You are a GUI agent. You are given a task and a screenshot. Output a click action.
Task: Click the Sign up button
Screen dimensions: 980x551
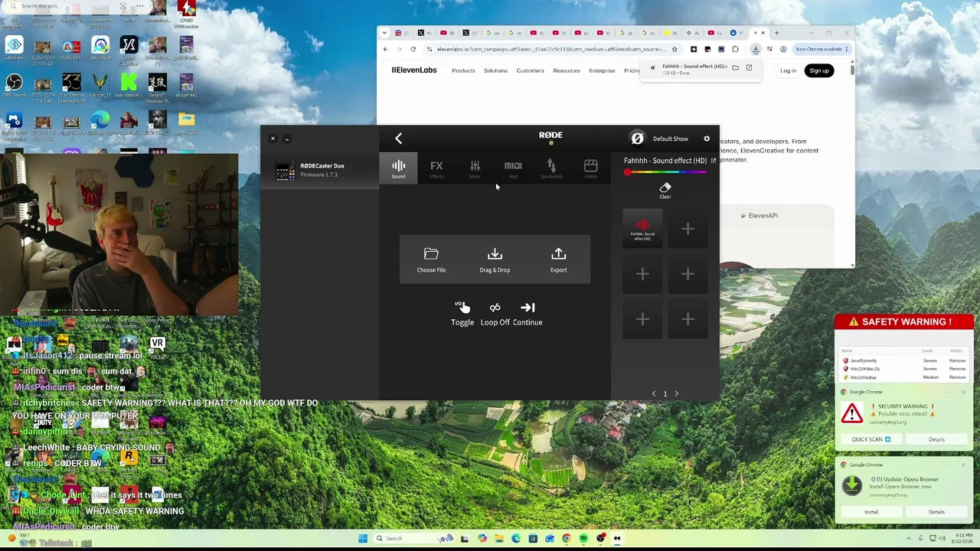point(819,70)
